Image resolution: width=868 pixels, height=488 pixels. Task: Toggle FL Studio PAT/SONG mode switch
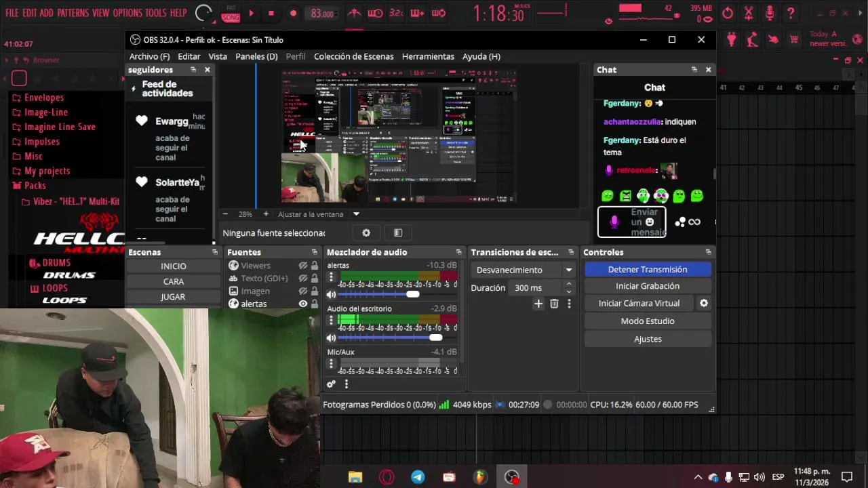pos(231,13)
